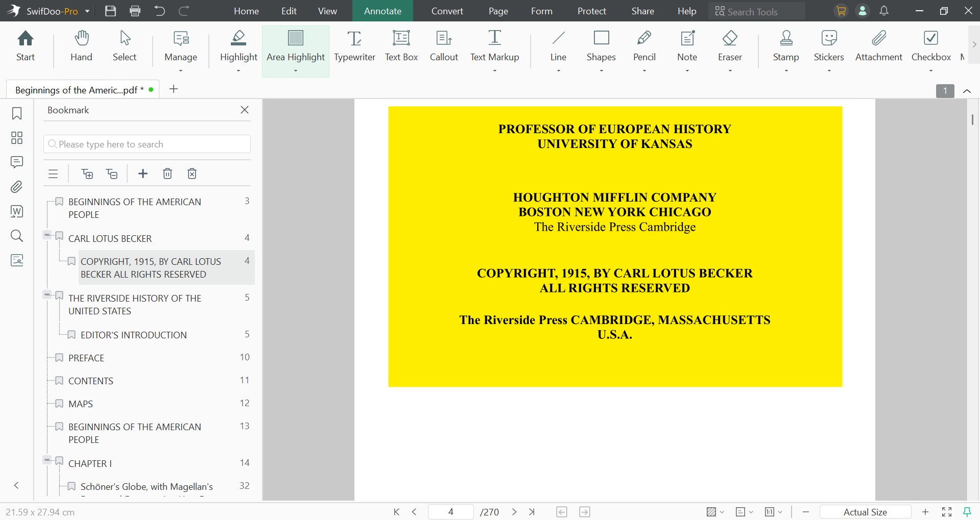Jump to the last page
Screen dimensions: 980x520
[x=532, y=512]
